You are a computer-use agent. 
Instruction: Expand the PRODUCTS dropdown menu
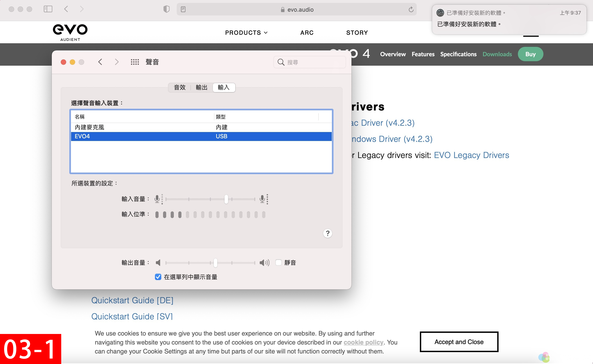point(246,32)
